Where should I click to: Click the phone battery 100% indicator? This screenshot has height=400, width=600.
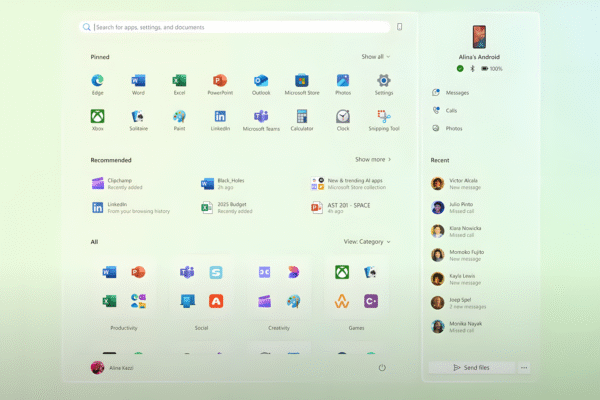492,69
